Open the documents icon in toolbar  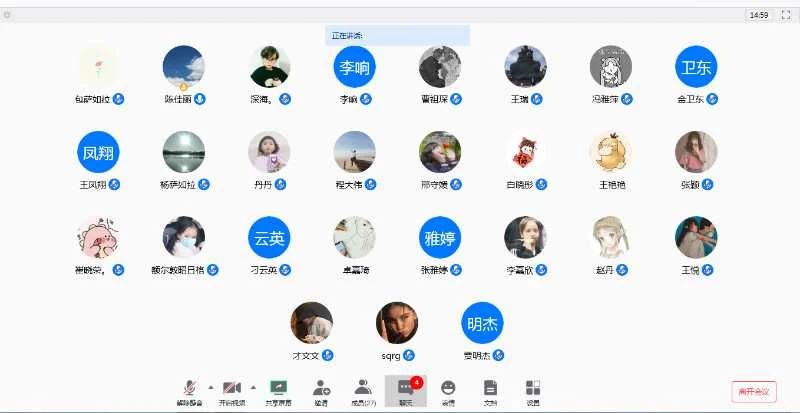[490, 390]
